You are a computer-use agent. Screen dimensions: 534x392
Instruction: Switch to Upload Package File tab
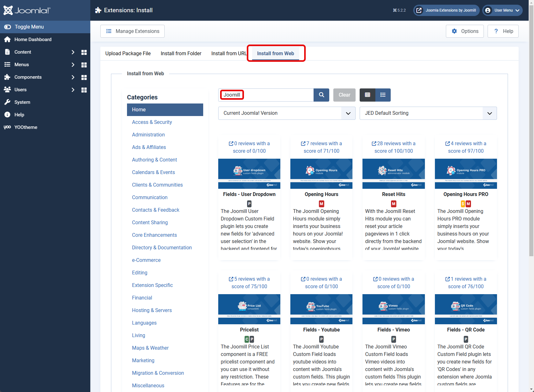tap(128, 54)
